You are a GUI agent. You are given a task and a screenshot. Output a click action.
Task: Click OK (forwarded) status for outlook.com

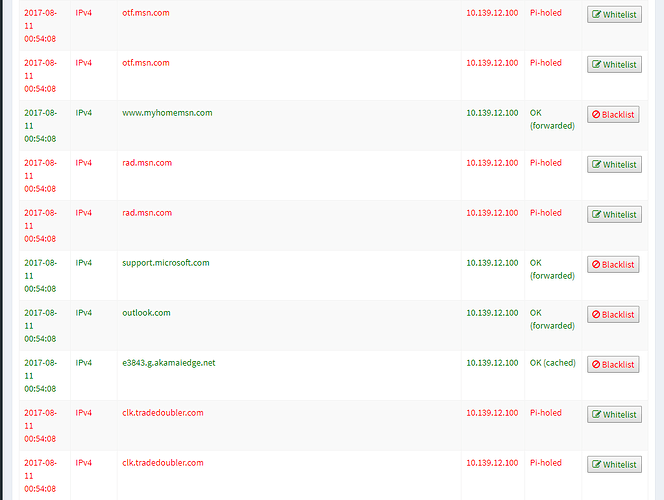[551, 319]
